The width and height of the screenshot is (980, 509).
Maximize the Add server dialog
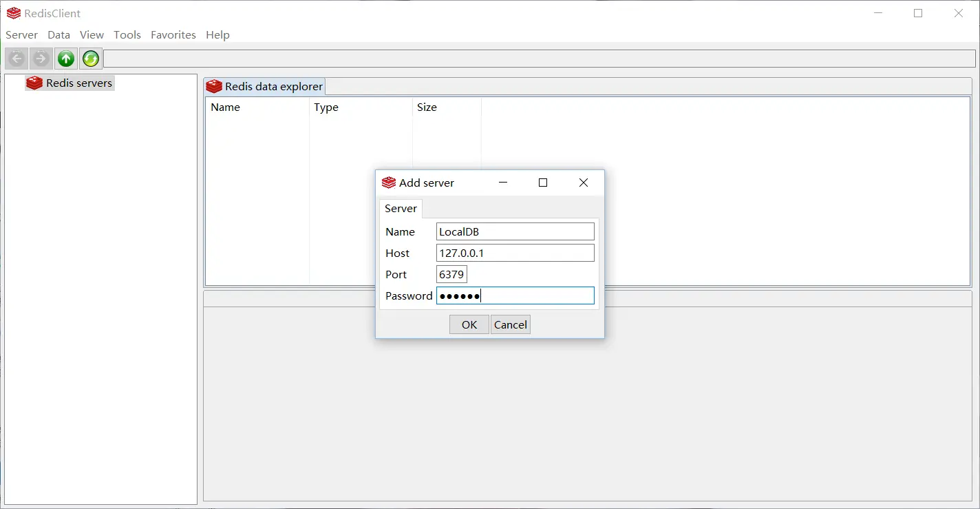coord(543,183)
